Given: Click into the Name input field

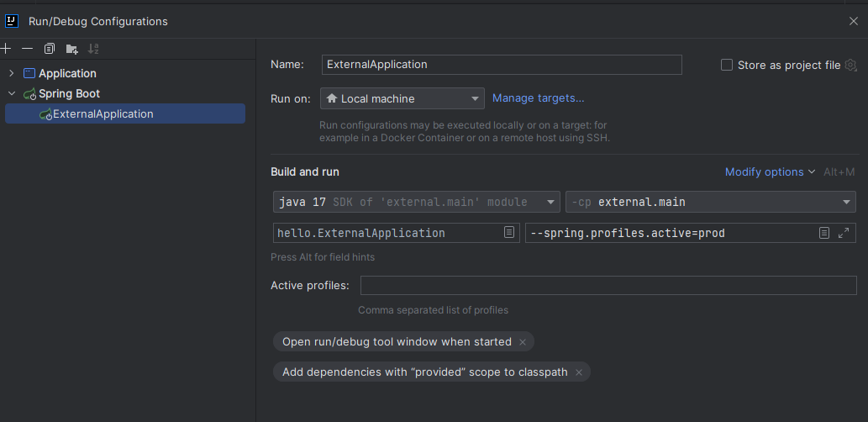Looking at the screenshot, I should pyautogui.click(x=502, y=64).
